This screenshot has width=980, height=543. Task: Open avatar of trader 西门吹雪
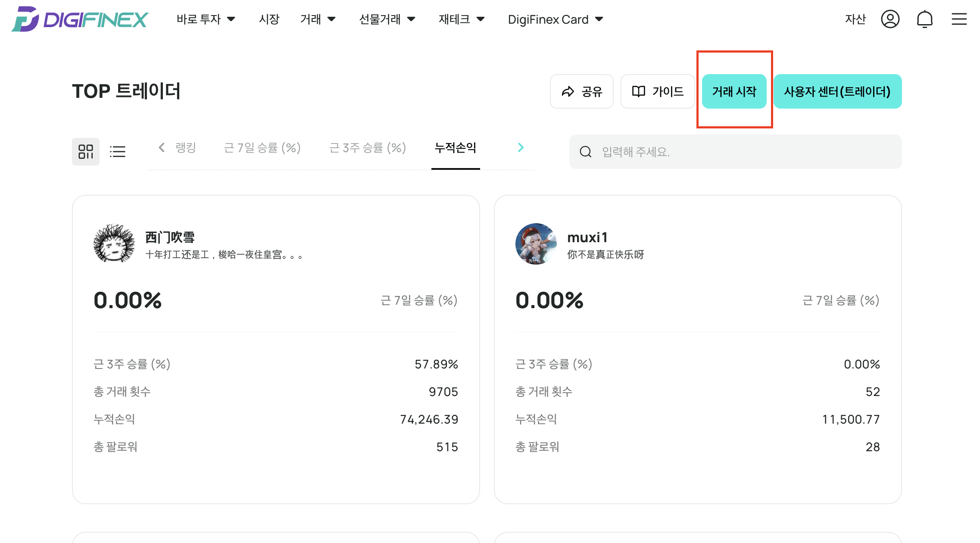point(114,243)
